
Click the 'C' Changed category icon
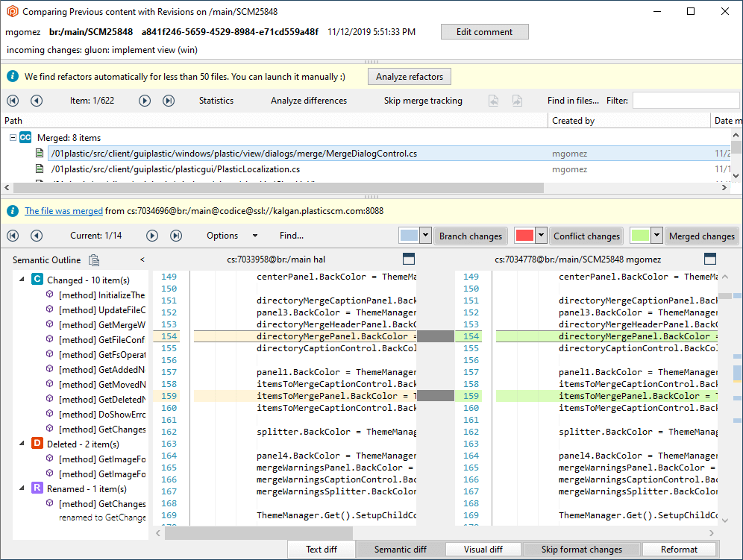(37, 279)
